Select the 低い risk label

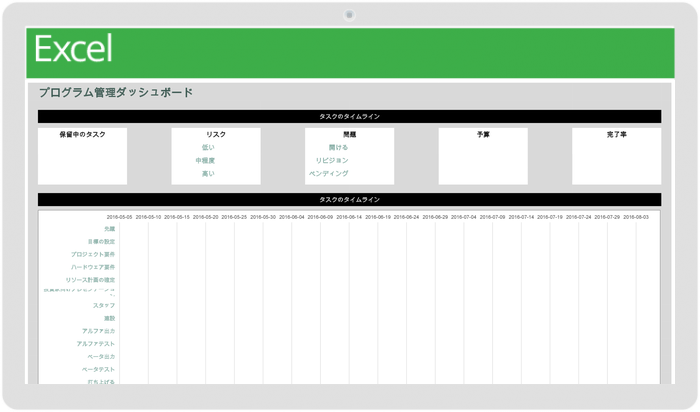point(208,147)
